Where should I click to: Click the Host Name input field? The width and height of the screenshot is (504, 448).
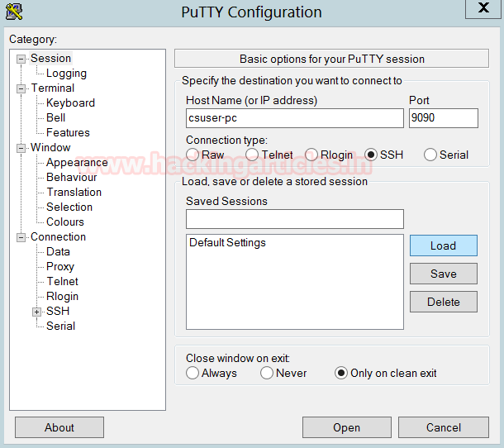295,118
